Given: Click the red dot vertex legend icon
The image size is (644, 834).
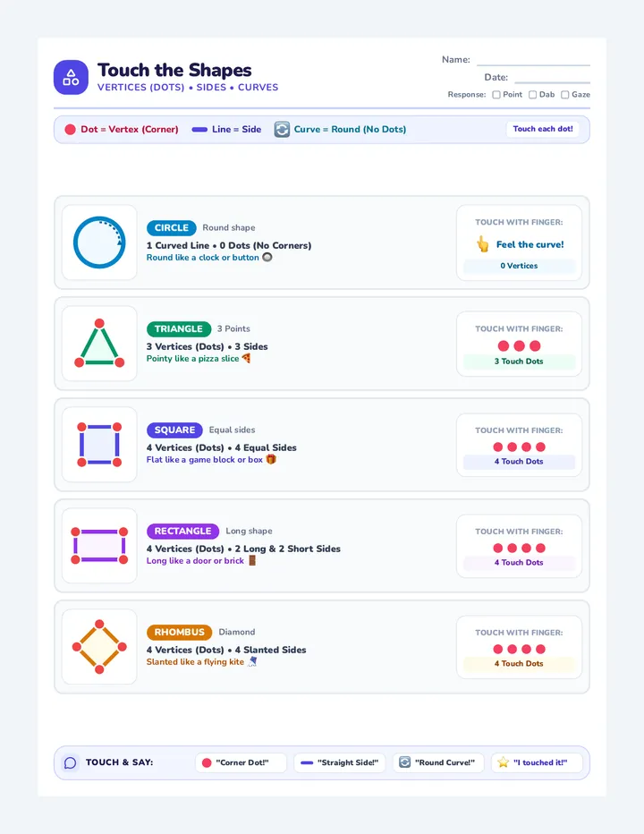Looking at the screenshot, I should (x=70, y=129).
